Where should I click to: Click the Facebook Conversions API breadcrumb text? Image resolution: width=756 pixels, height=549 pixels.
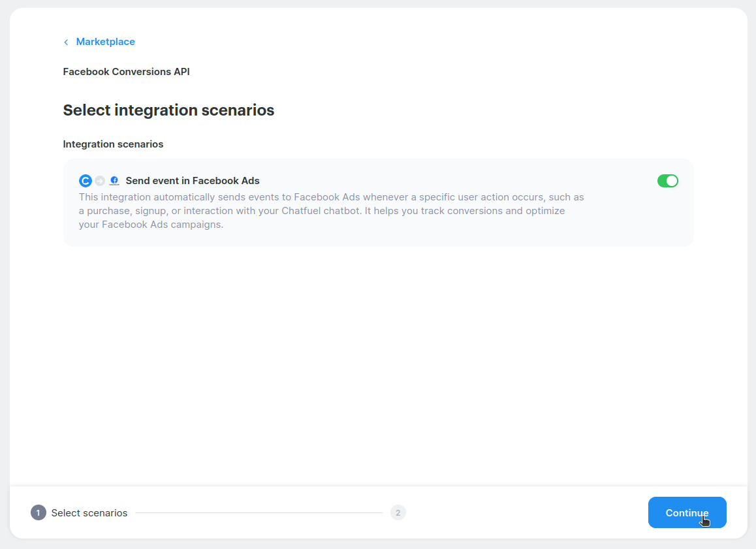pyautogui.click(x=126, y=72)
